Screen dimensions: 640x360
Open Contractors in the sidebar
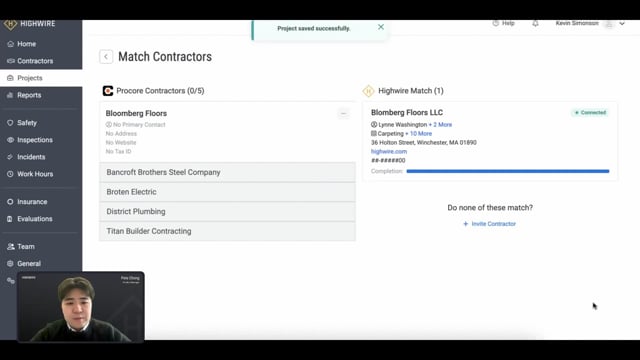click(30, 61)
